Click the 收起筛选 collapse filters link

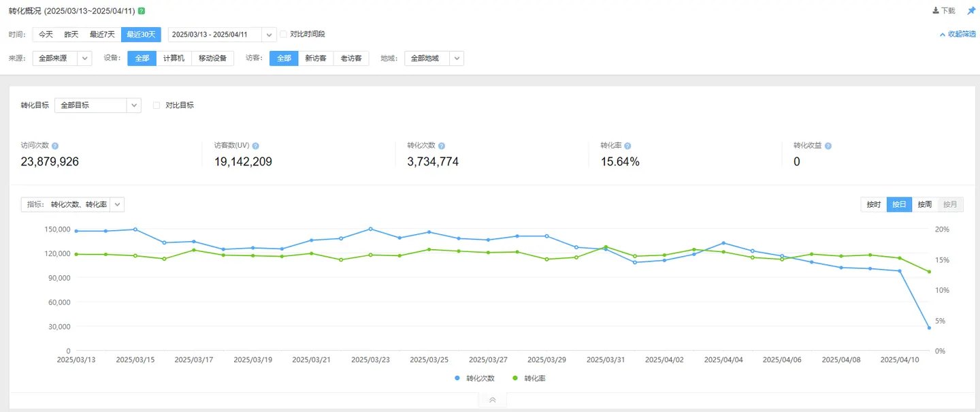click(958, 34)
